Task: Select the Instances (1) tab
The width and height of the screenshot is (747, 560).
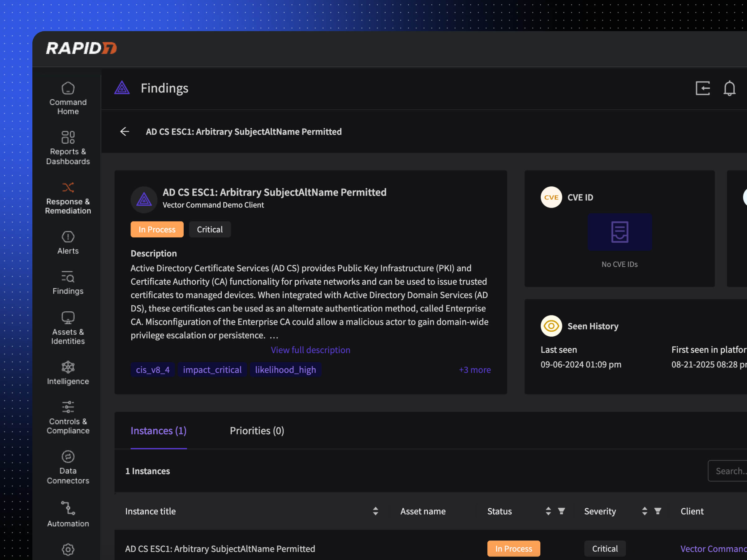Action: (158, 431)
